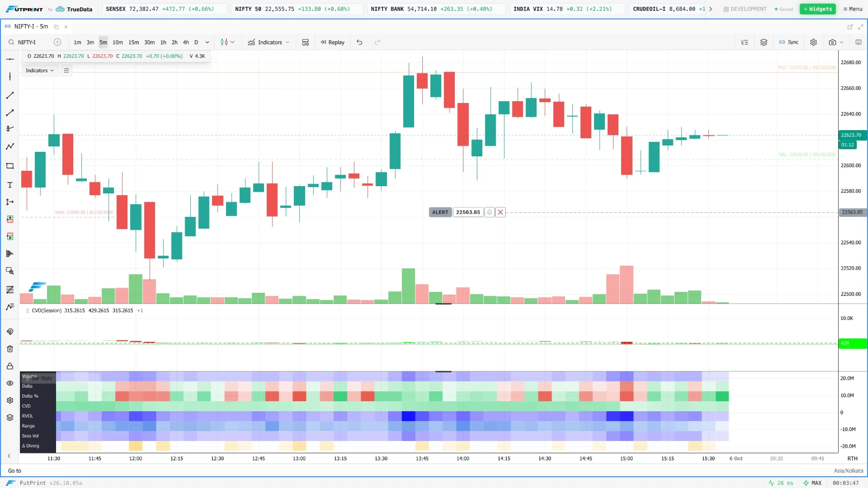Remove the 22563.85 price alert
This screenshot has width=868, height=488.
point(500,212)
